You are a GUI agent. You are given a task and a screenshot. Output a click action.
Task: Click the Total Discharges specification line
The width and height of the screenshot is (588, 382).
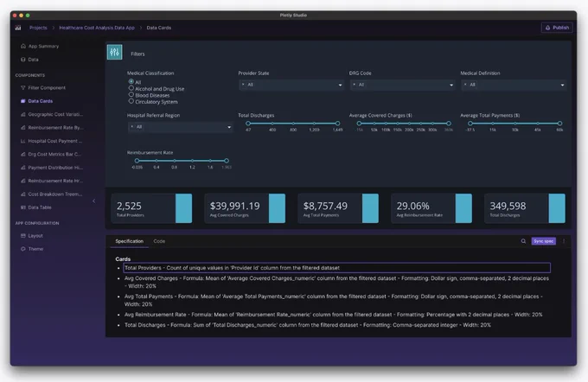308,325
